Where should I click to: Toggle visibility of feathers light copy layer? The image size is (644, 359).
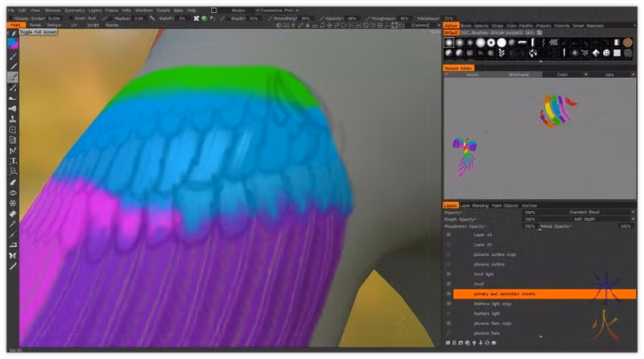tap(448, 304)
